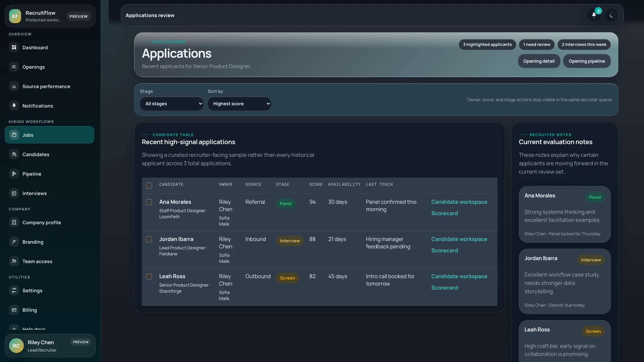Click the Source performance chart icon
Screen dimensions: 644x362
pos(14,86)
